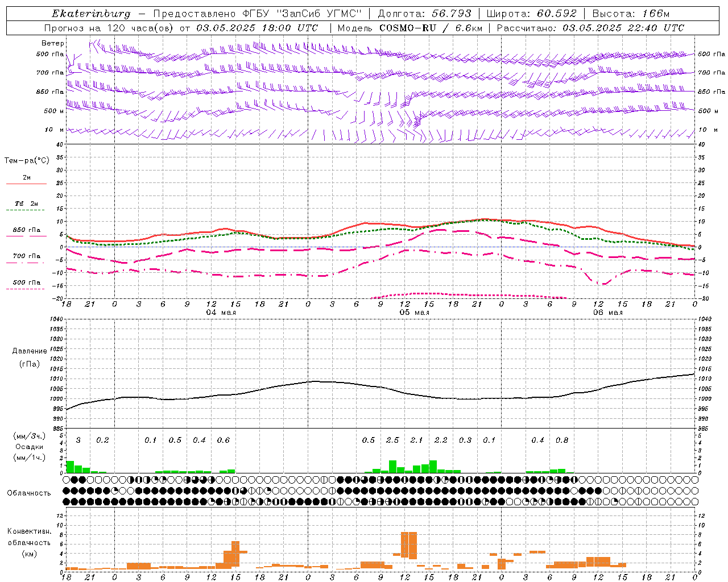Click the '0.2' precipitation total
Viewport: 728px width, 582px height.
point(102,440)
